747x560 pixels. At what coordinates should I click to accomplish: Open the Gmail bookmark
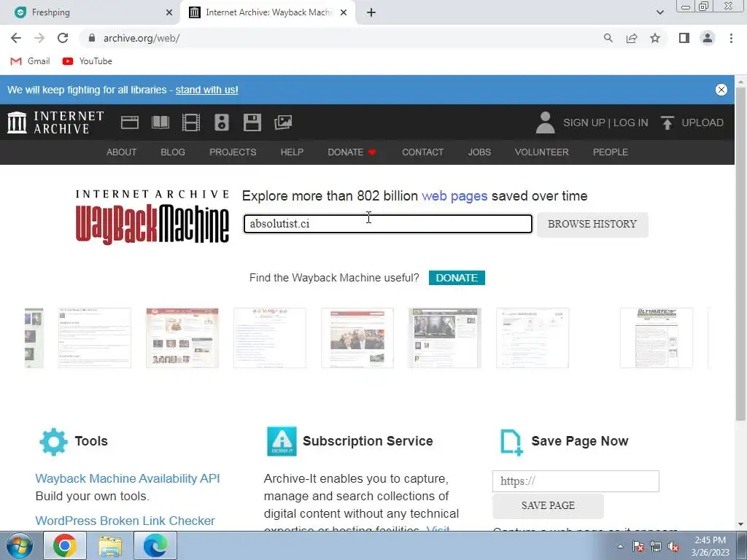31,61
